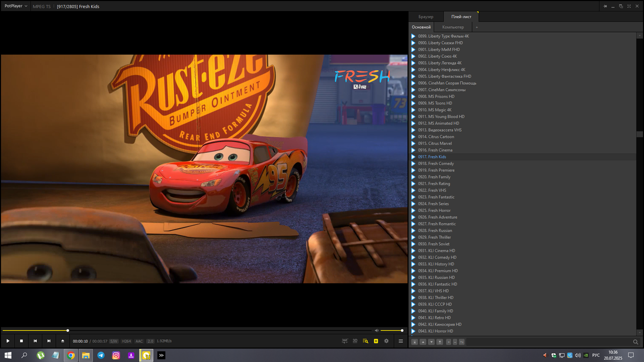Open Telegram from the taskbar
Viewport: 644px width, 362px height.
101,355
